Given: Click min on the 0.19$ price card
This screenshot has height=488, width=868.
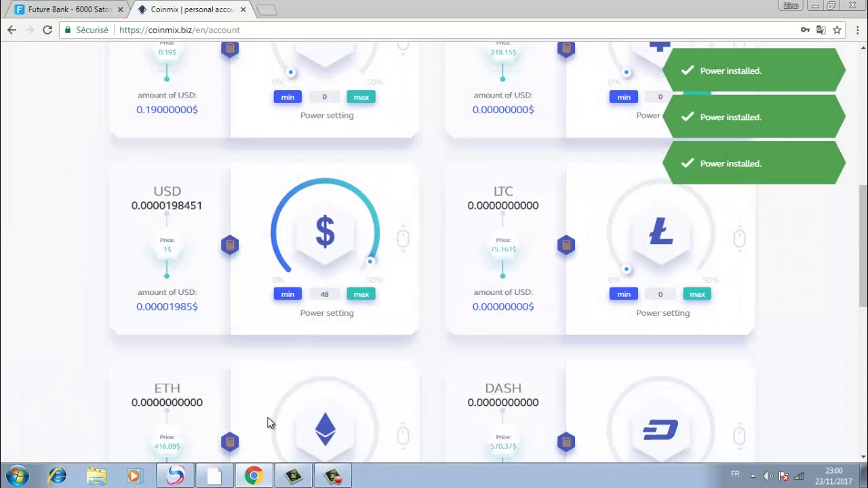Looking at the screenshot, I should click(288, 97).
